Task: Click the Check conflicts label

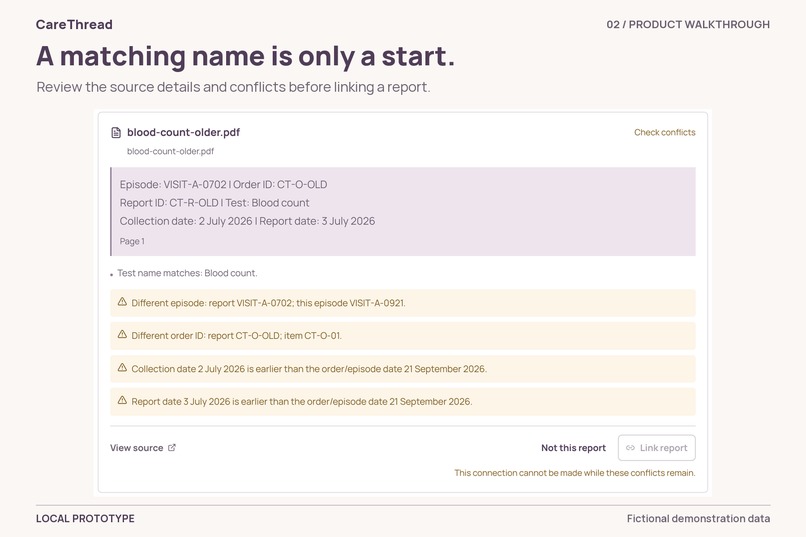Action: pos(665,132)
